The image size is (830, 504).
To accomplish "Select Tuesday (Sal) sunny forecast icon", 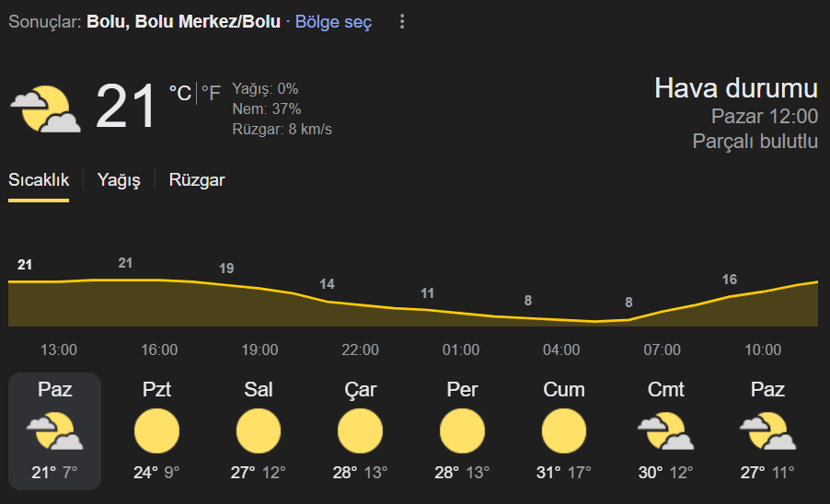I will pos(259,431).
